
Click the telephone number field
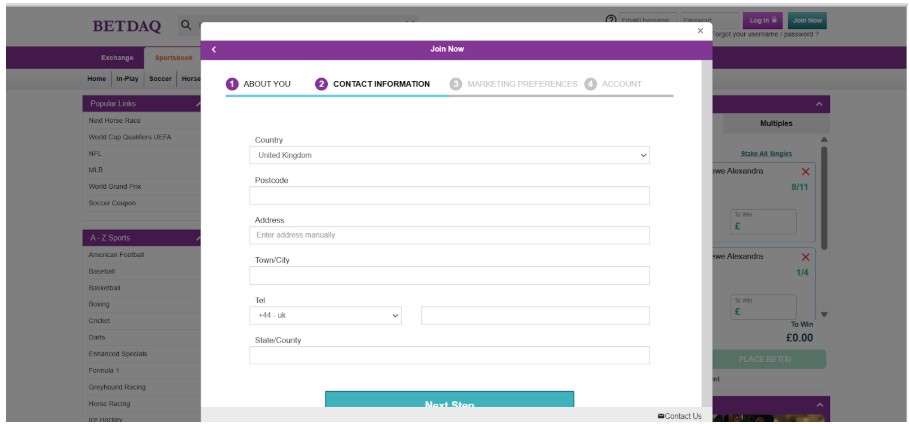click(535, 315)
